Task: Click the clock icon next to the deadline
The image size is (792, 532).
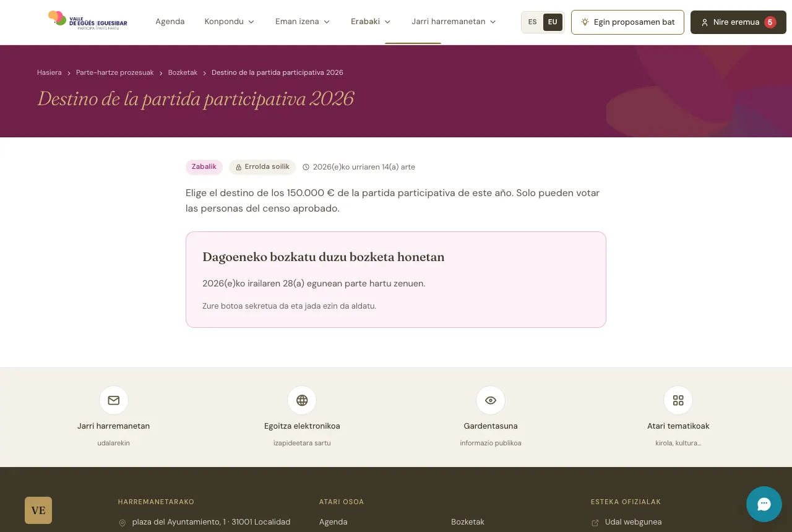Action: tap(306, 167)
